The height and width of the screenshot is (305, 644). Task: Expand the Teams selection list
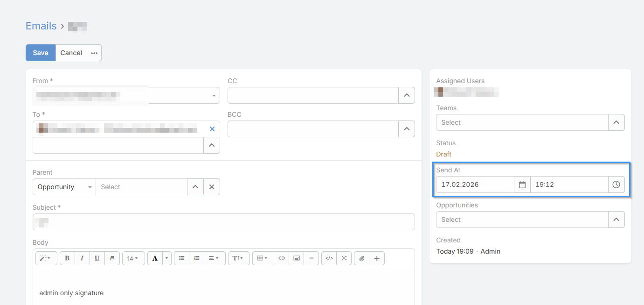616,122
